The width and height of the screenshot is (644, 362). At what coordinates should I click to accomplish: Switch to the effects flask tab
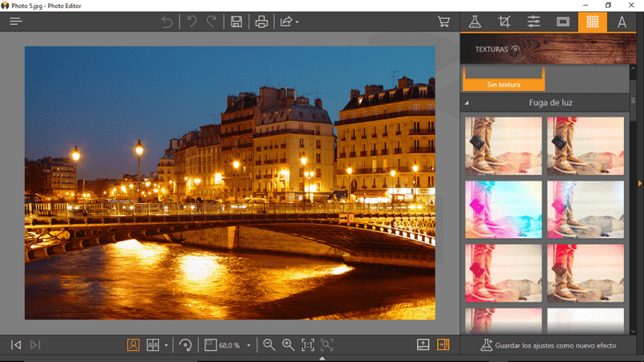pyautogui.click(x=475, y=22)
